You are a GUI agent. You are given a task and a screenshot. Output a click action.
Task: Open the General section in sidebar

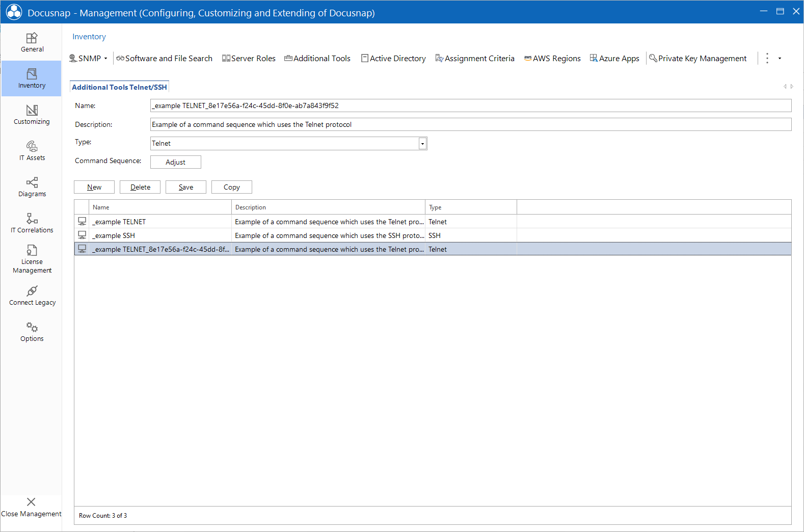point(32,42)
